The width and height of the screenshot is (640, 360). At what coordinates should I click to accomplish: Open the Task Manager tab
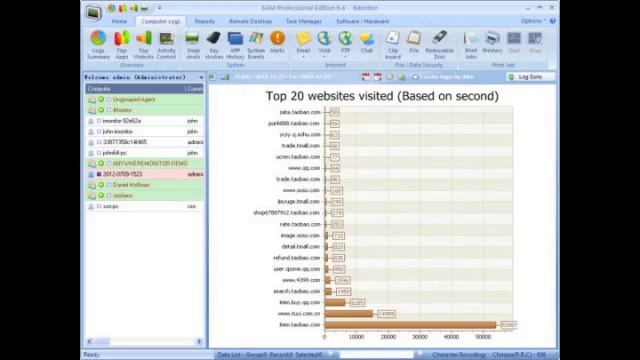pos(304,21)
